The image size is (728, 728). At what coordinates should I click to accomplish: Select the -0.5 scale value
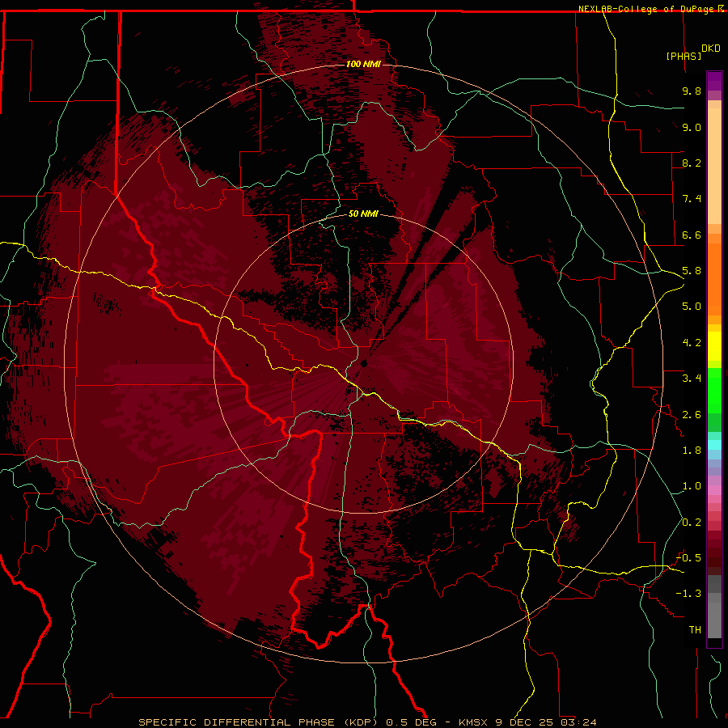(688, 558)
